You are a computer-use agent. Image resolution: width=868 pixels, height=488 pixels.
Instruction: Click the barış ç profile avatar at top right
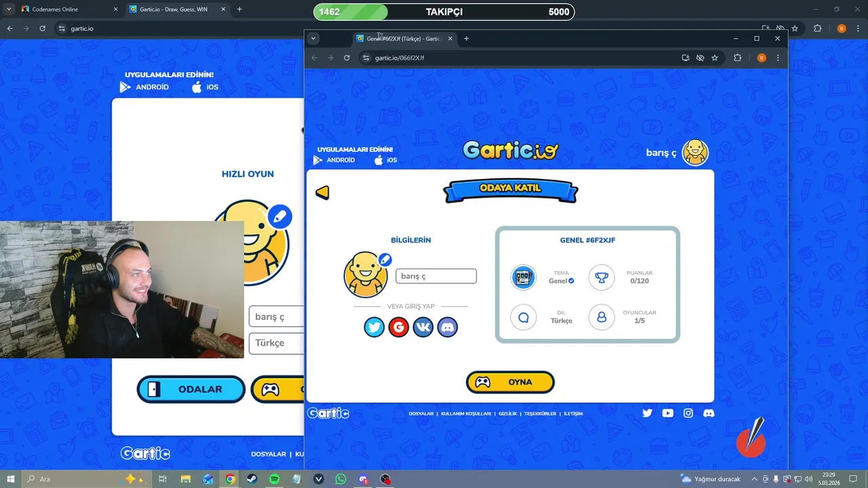(x=695, y=152)
